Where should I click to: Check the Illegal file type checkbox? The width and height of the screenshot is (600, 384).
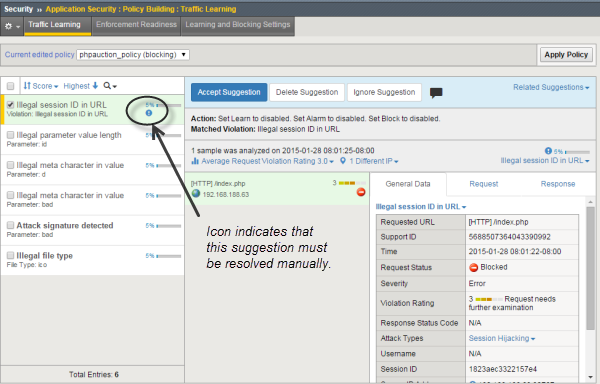(11, 255)
